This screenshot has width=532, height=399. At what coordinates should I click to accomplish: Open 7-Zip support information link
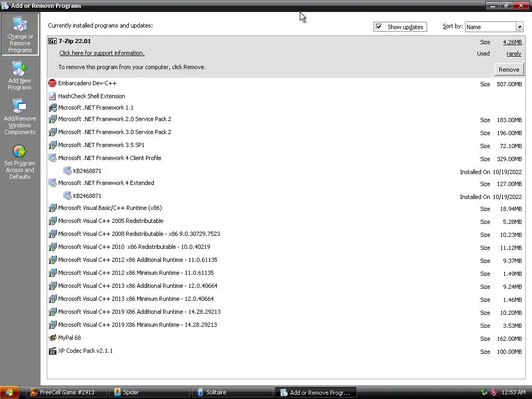pos(102,54)
